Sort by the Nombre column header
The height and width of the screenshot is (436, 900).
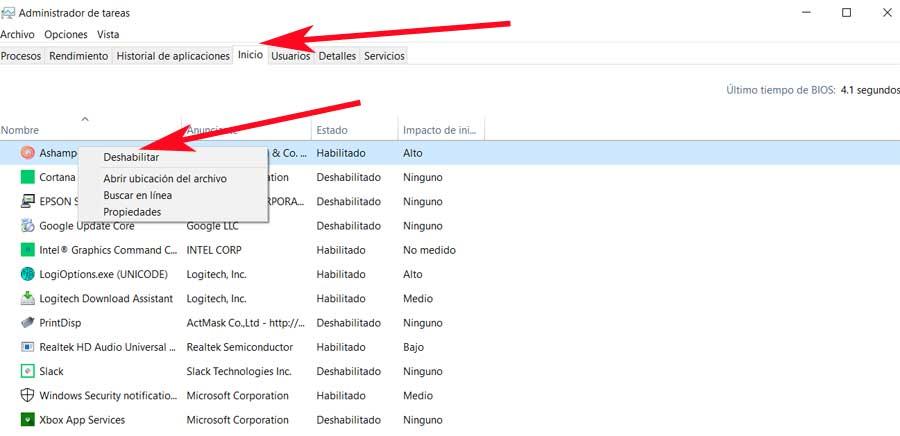(x=20, y=130)
